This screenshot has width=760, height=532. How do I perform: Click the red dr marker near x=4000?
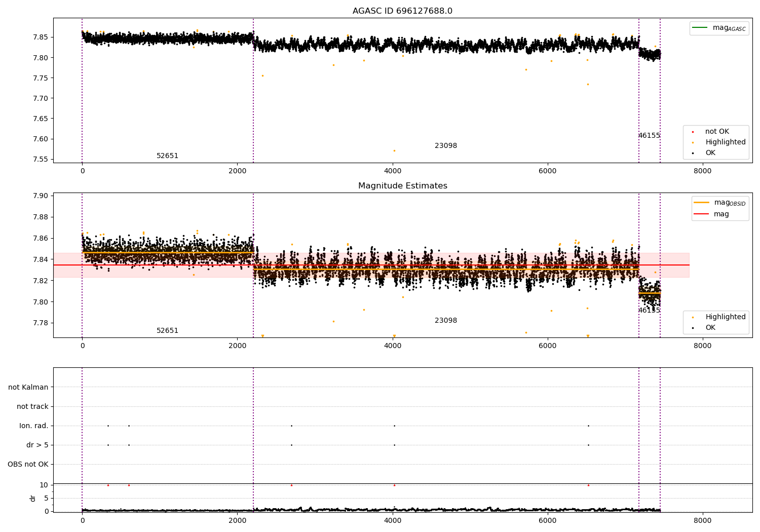click(394, 485)
